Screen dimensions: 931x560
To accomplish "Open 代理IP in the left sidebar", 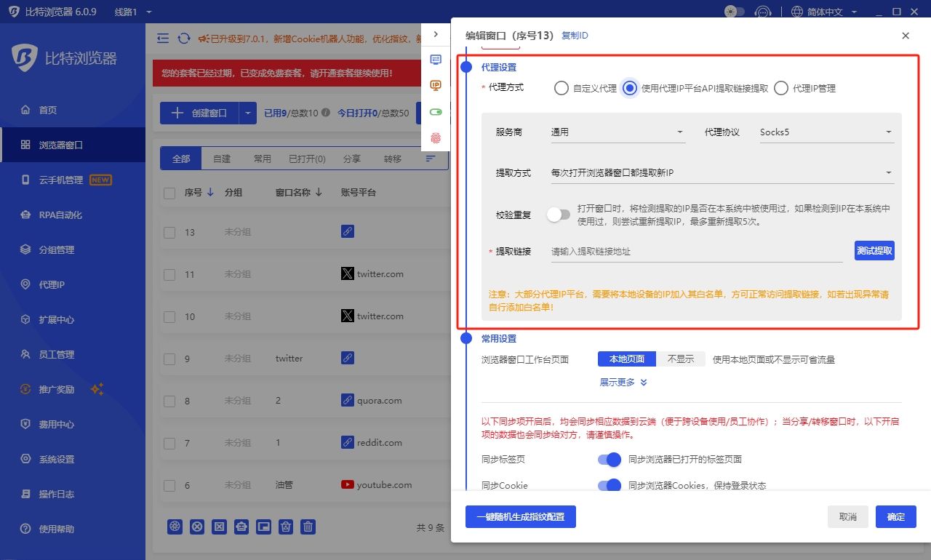I will (47, 284).
